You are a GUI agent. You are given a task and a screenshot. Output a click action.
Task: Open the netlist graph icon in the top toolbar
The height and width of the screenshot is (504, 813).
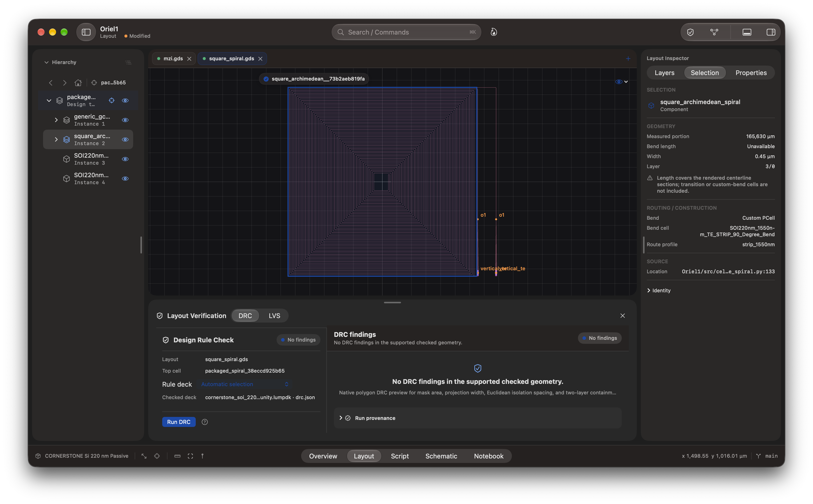tap(714, 32)
